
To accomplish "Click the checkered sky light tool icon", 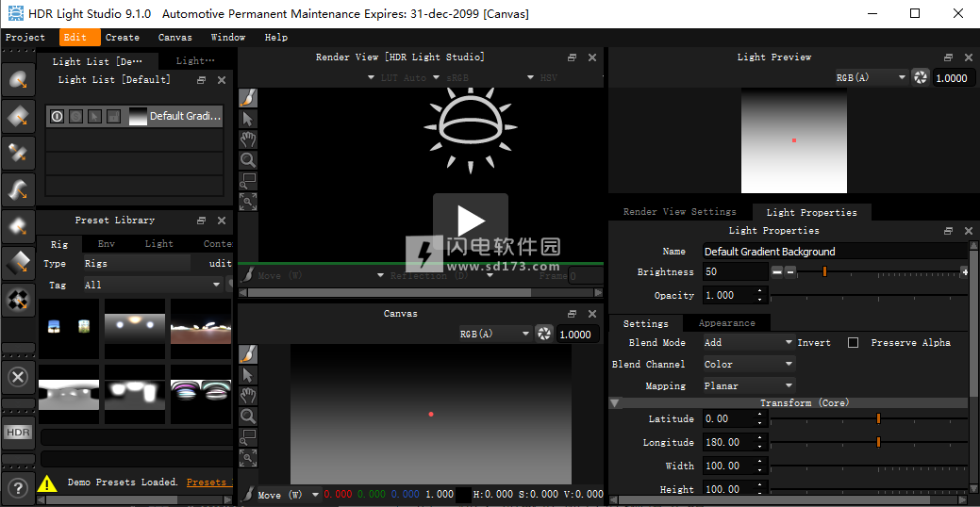I will pyautogui.click(x=18, y=301).
